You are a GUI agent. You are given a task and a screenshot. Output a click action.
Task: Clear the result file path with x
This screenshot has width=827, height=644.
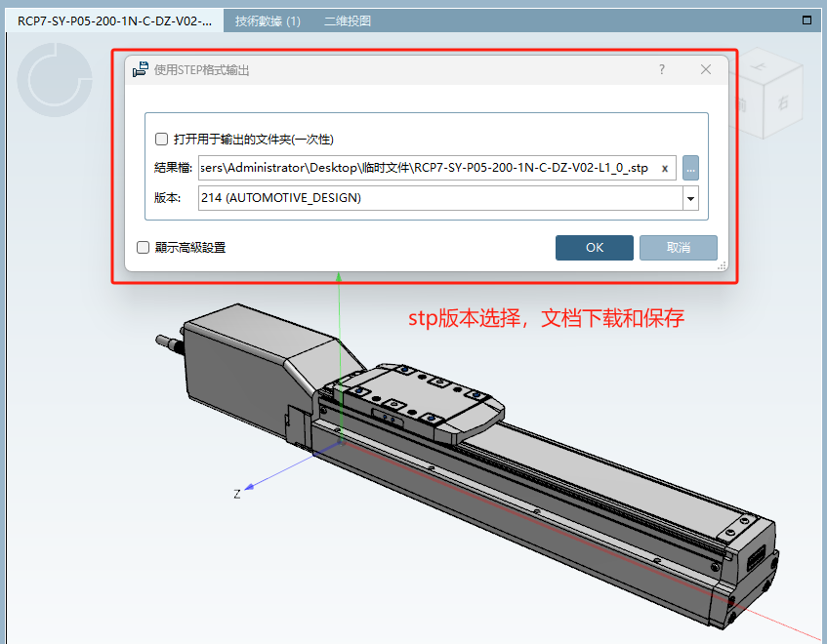click(x=665, y=168)
